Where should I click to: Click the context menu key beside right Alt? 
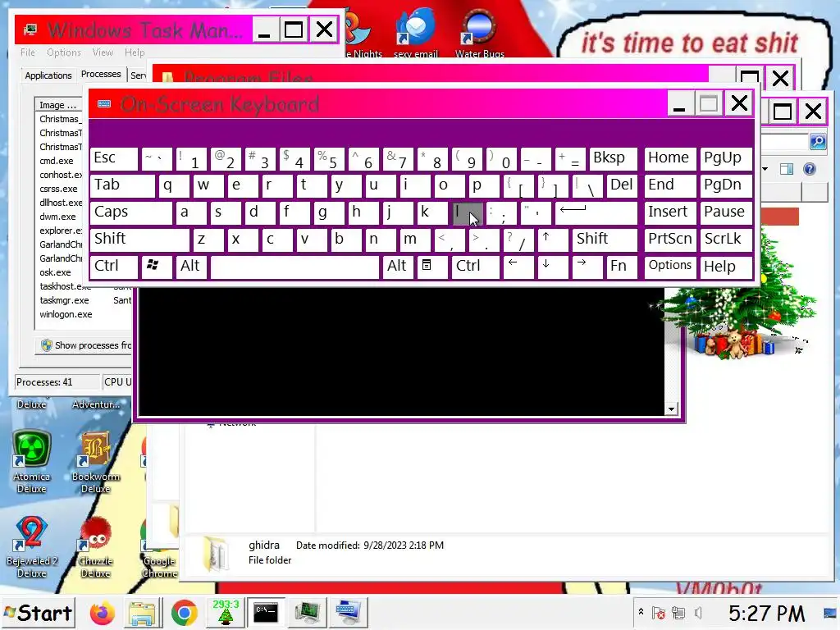click(x=431, y=267)
